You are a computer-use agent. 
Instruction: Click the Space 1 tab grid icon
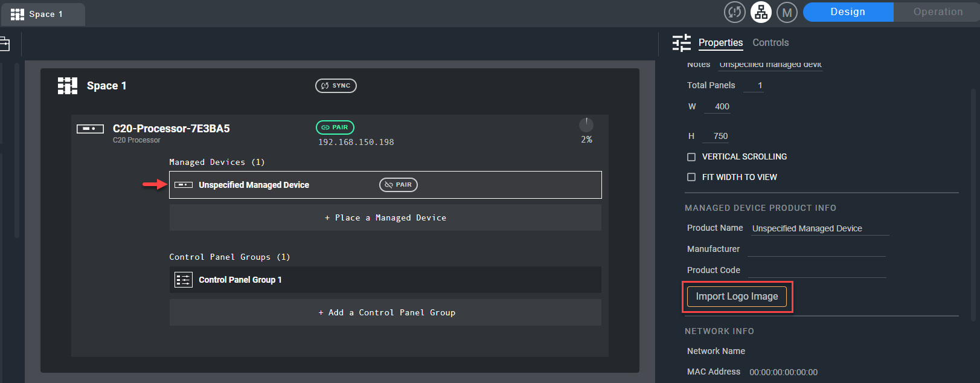pos(18,14)
